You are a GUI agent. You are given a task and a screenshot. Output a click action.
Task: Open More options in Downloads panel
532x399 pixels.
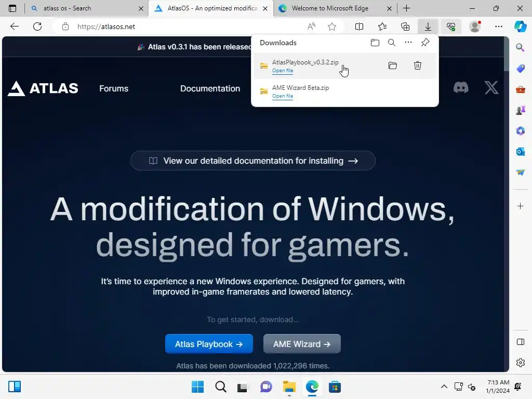pyautogui.click(x=408, y=43)
